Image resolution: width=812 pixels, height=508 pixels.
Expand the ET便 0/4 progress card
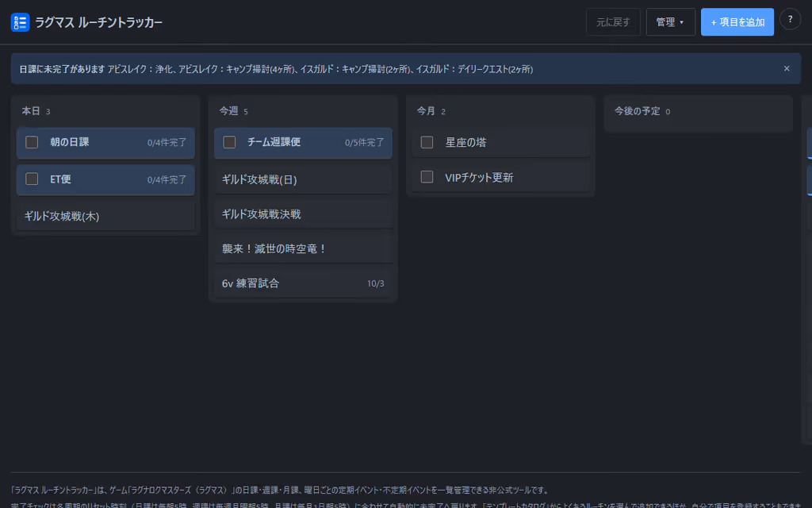(105, 179)
